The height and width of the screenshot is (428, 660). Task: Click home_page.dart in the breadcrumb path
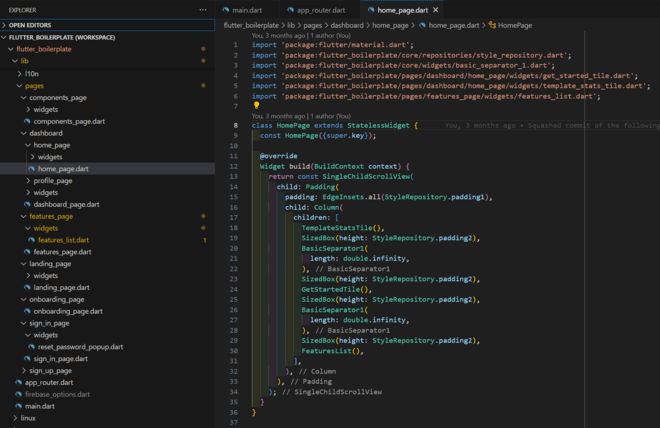tap(453, 25)
